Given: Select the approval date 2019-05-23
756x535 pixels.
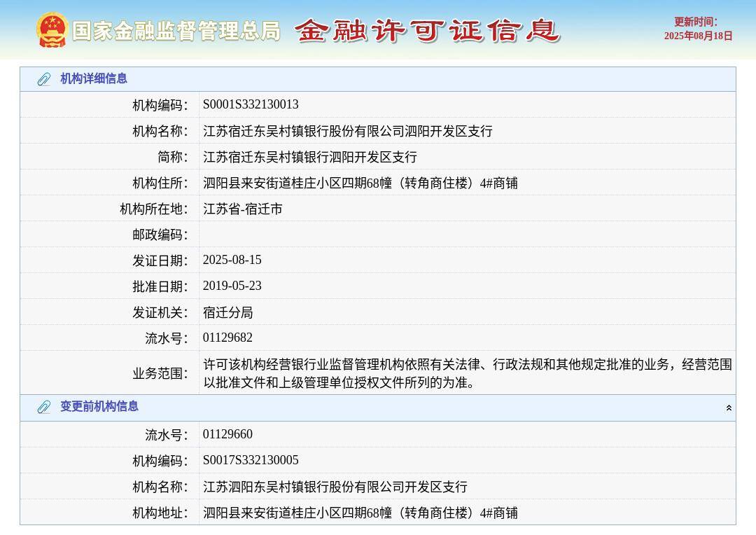Looking at the screenshot, I should point(232,286).
